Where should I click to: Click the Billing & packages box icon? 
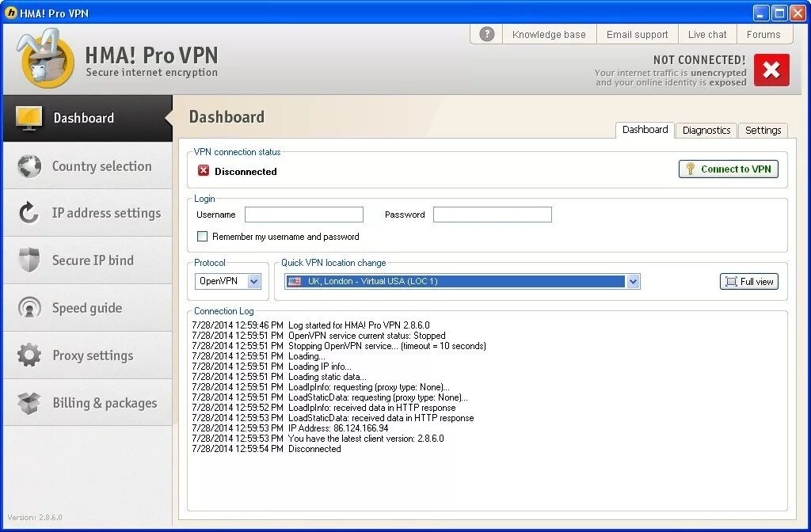pos(29,403)
